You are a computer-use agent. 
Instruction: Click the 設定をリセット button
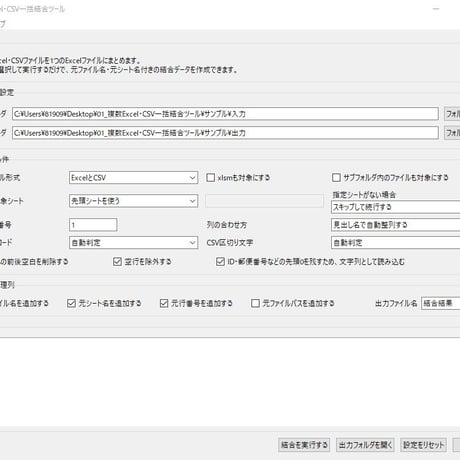(x=423, y=445)
